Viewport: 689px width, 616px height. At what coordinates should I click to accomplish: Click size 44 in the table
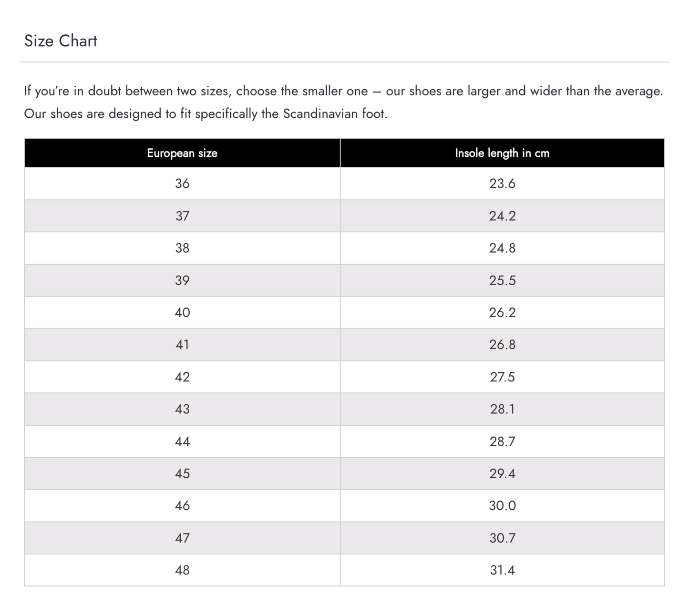182,441
